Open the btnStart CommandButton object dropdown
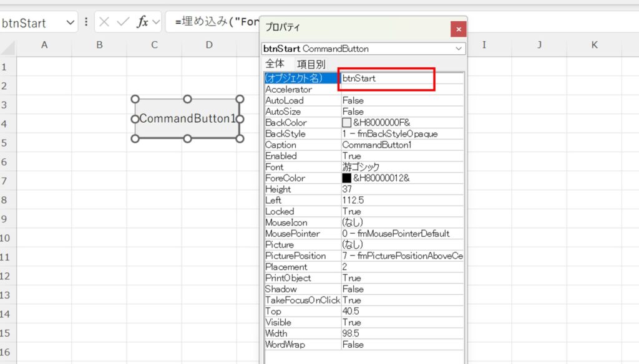This screenshot has height=364, width=639. (459, 49)
